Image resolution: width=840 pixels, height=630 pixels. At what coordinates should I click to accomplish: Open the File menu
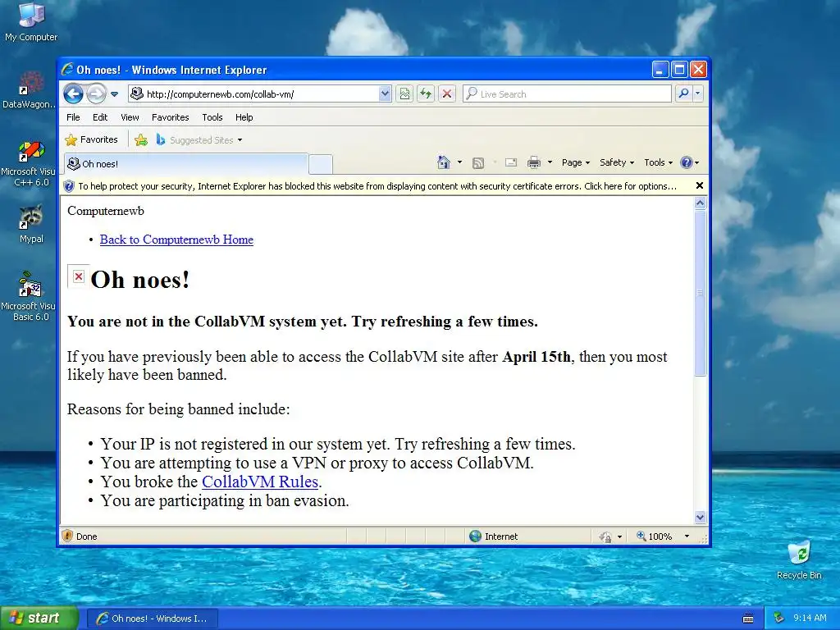coord(73,117)
